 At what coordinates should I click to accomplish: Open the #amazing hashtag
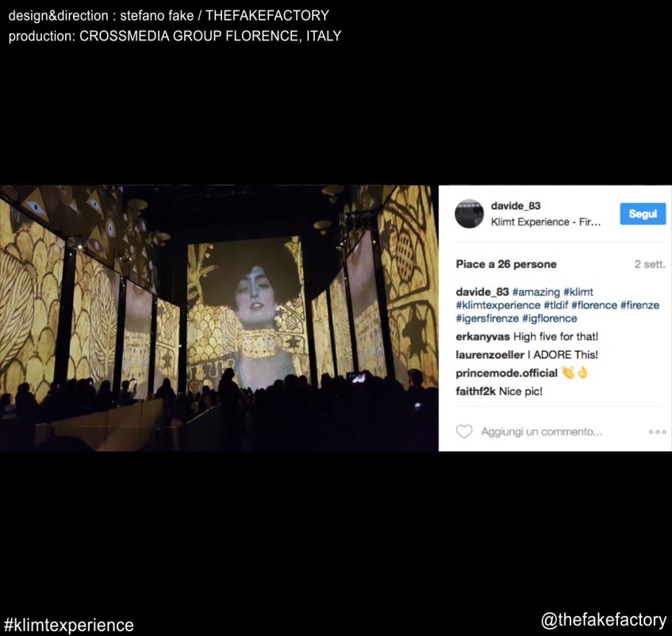[x=536, y=292]
